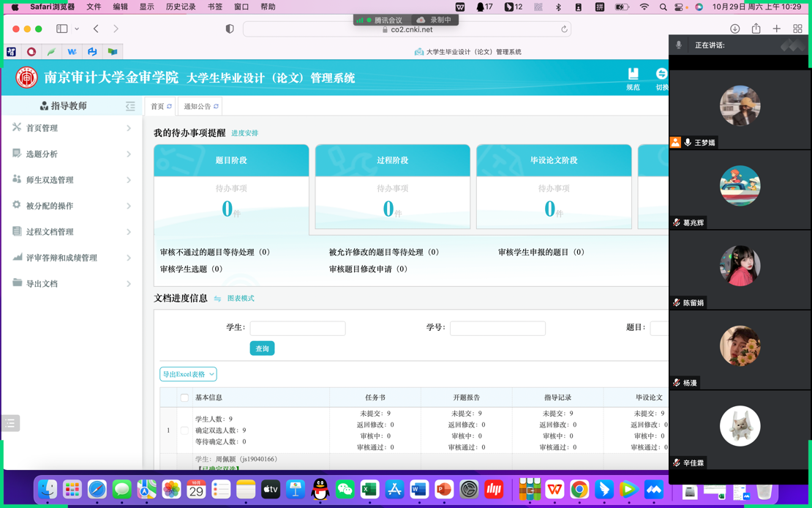Switch to 图表模式 view

[x=240, y=299]
